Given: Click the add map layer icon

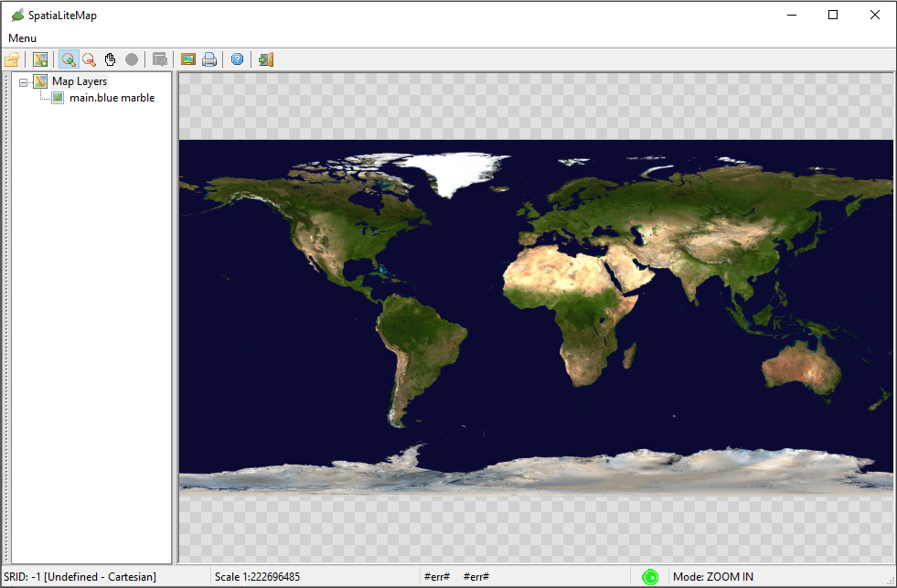Looking at the screenshot, I should (40, 59).
